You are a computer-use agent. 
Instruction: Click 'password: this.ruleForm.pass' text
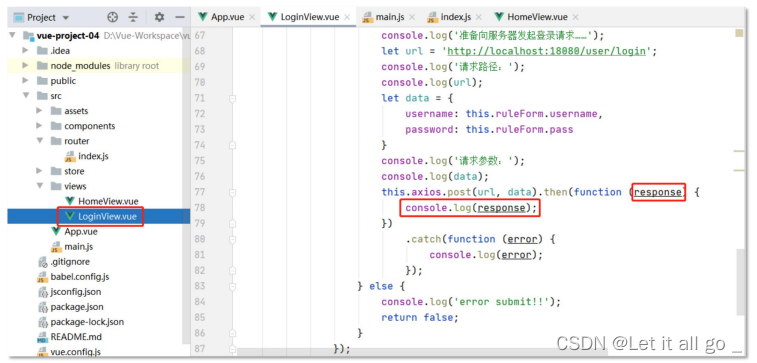[x=489, y=129]
